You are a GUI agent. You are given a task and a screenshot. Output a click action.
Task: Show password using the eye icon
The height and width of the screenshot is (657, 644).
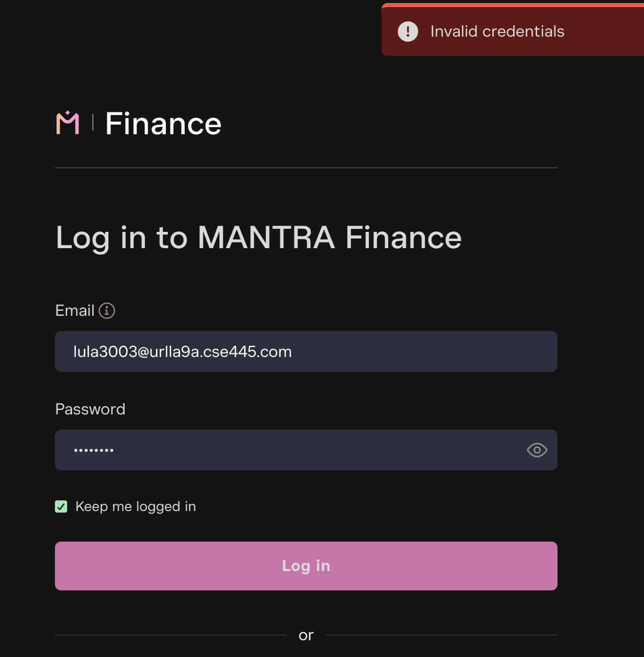click(x=537, y=450)
